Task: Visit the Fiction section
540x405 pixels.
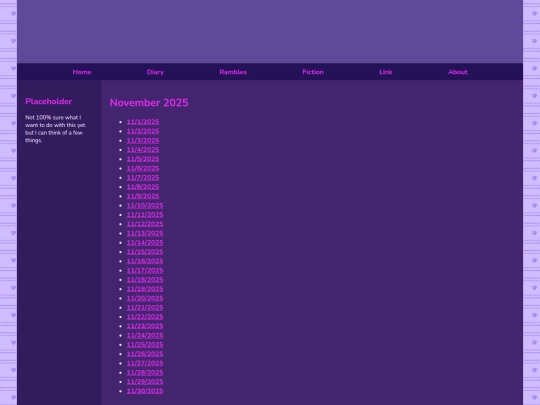Action: (x=313, y=72)
